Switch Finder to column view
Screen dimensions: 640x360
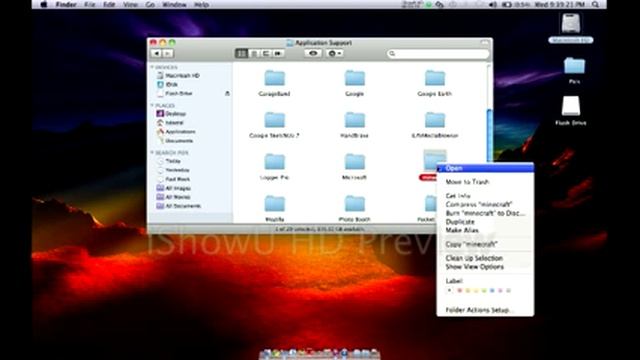pyautogui.click(x=266, y=53)
